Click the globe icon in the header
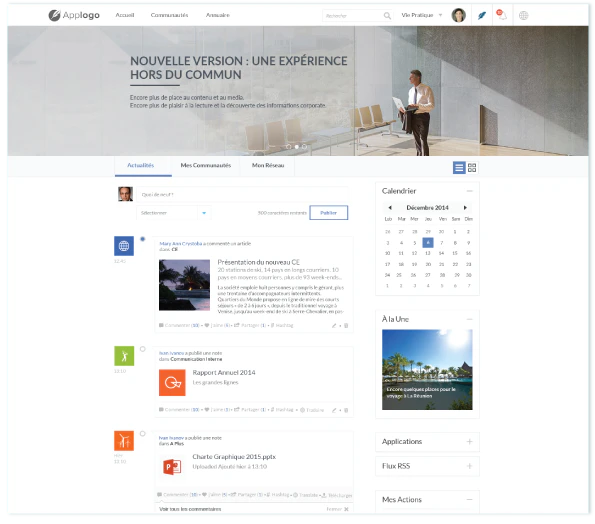Image resolution: width=595 pixels, height=524 pixels. pyautogui.click(x=523, y=16)
